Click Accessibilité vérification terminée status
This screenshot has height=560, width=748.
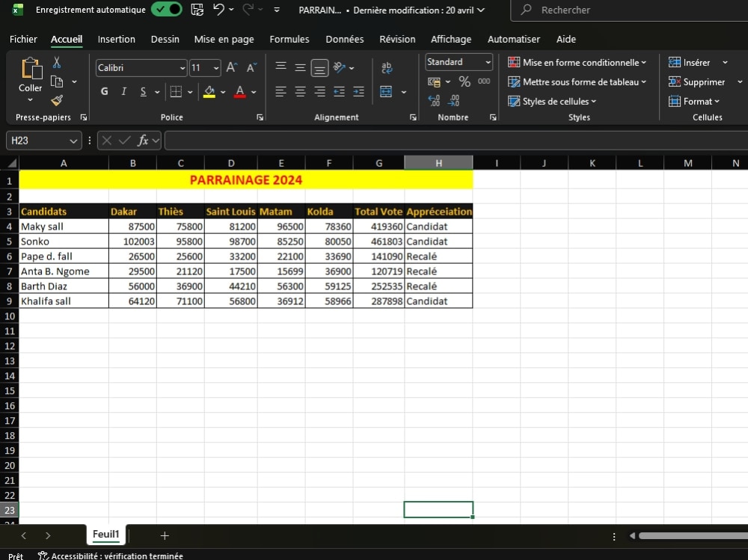111,556
